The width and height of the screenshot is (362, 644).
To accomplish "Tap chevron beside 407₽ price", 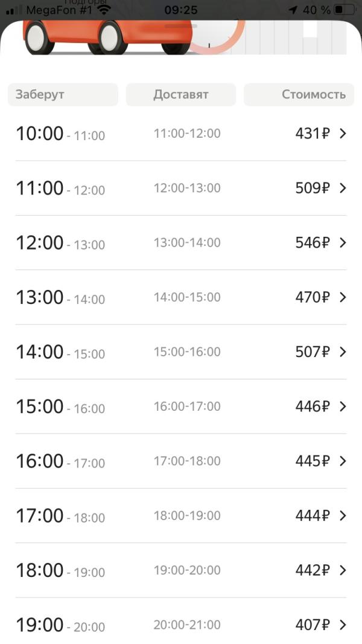I will (343, 625).
